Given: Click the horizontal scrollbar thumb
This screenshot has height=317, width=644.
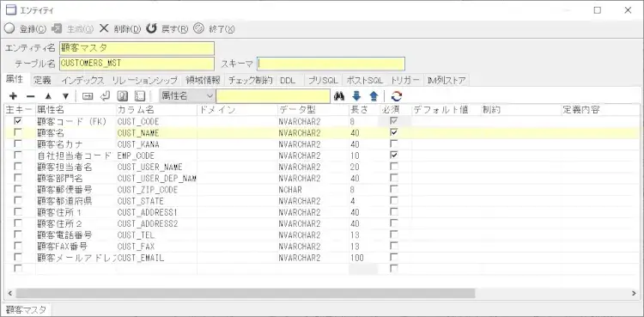Looking at the screenshot, I should 246,293.
